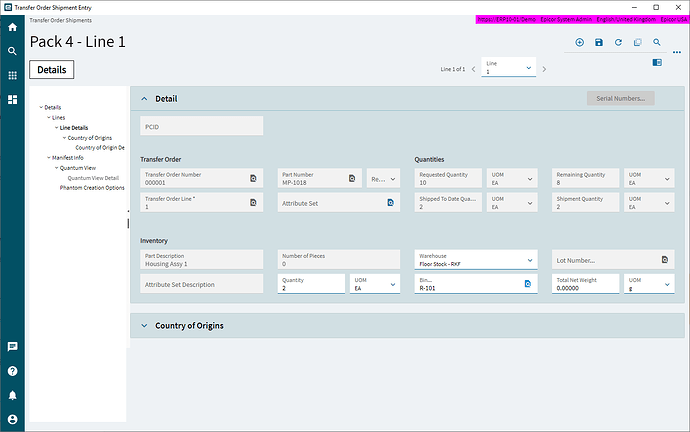
Task: Select Quantum View tree item
Action: click(x=78, y=168)
